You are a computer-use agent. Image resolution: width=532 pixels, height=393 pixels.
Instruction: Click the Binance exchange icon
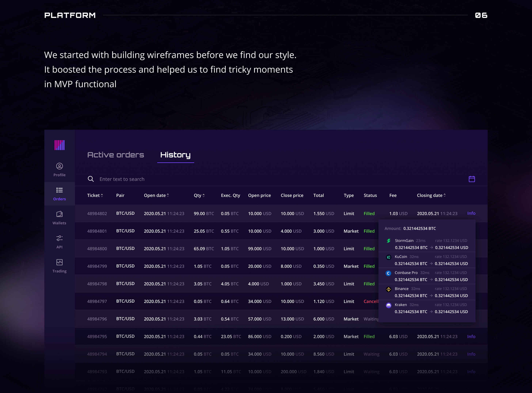[x=389, y=289]
